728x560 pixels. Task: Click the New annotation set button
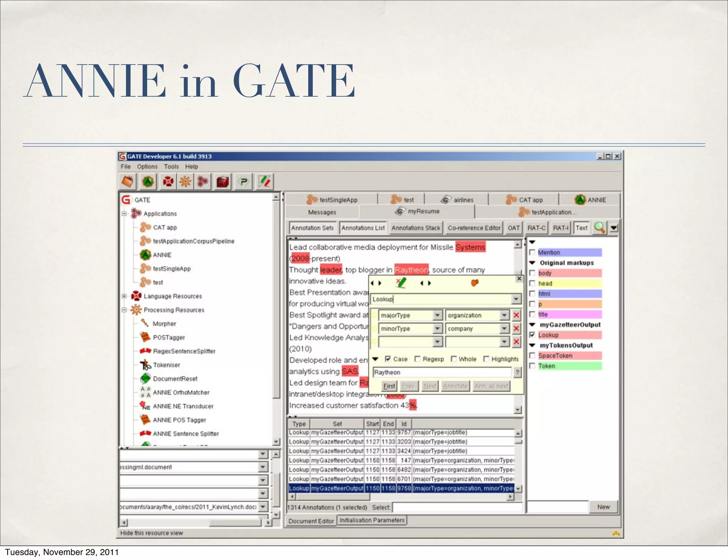(x=603, y=507)
